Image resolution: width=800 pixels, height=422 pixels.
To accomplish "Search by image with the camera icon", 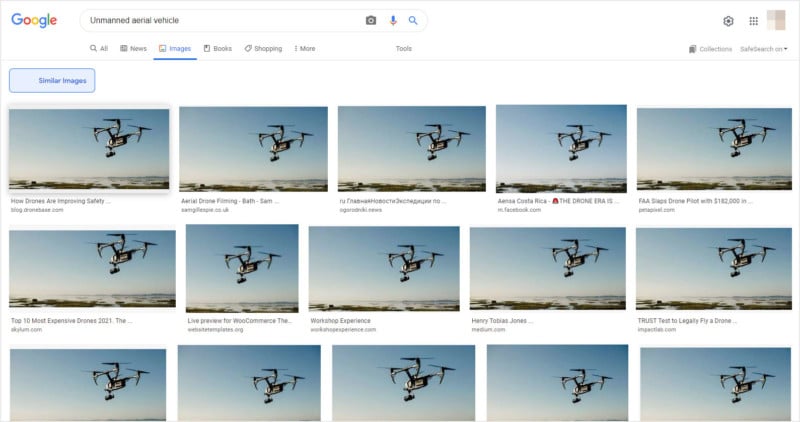I will tap(371, 20).
